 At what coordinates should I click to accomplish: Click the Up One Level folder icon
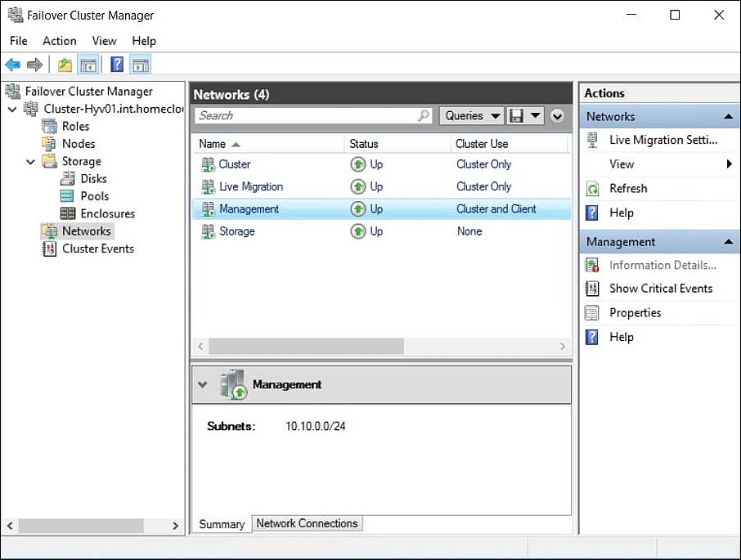pos(65,65)
